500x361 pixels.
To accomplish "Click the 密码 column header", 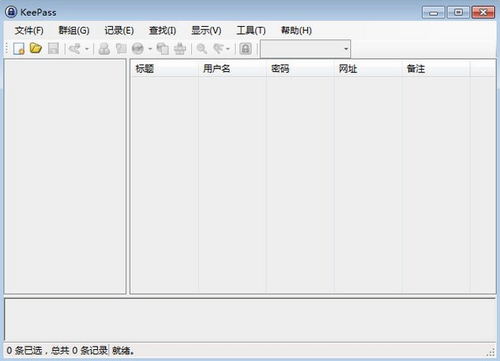I will point(300,69).
